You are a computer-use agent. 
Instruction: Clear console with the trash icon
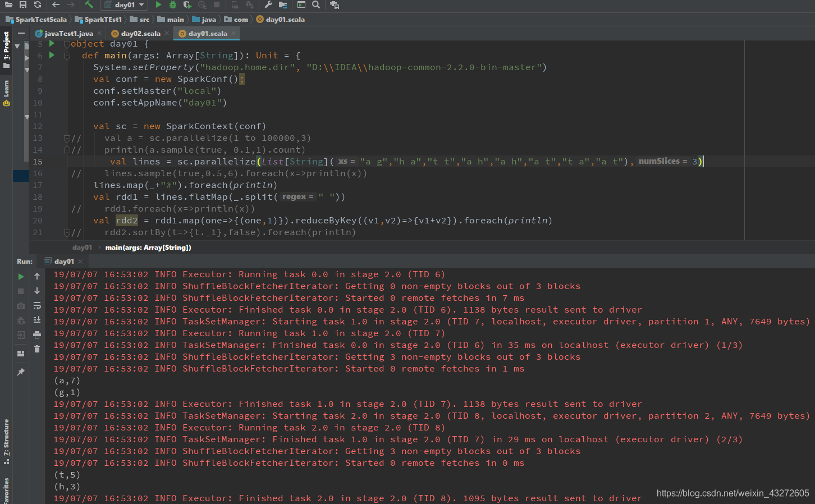[x=37, y=349]
